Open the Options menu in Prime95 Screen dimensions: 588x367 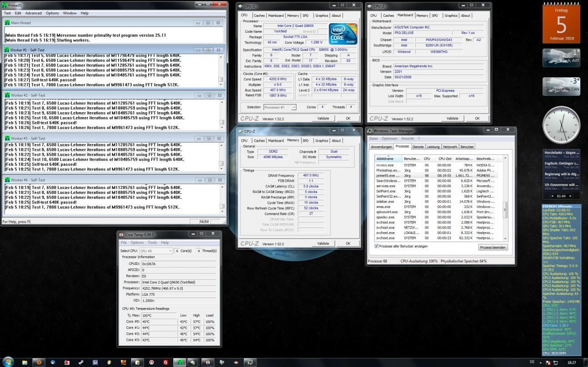[x=52, y=13]
